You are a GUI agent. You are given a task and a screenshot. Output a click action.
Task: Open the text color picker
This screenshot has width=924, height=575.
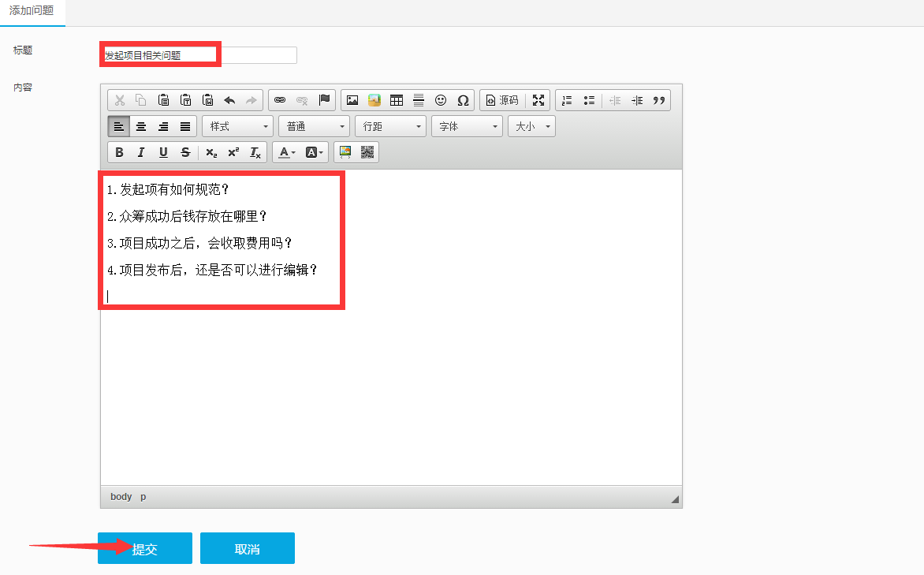point(286,152)
